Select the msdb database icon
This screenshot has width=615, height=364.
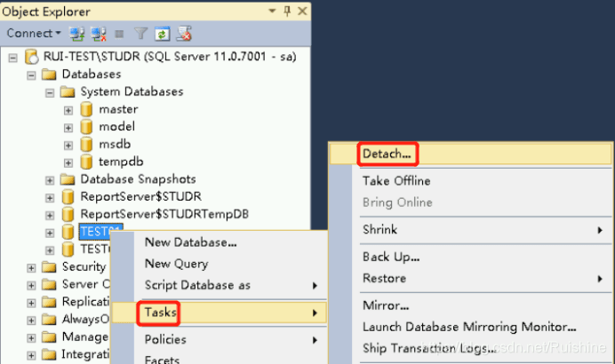click(x=86, y=144)
